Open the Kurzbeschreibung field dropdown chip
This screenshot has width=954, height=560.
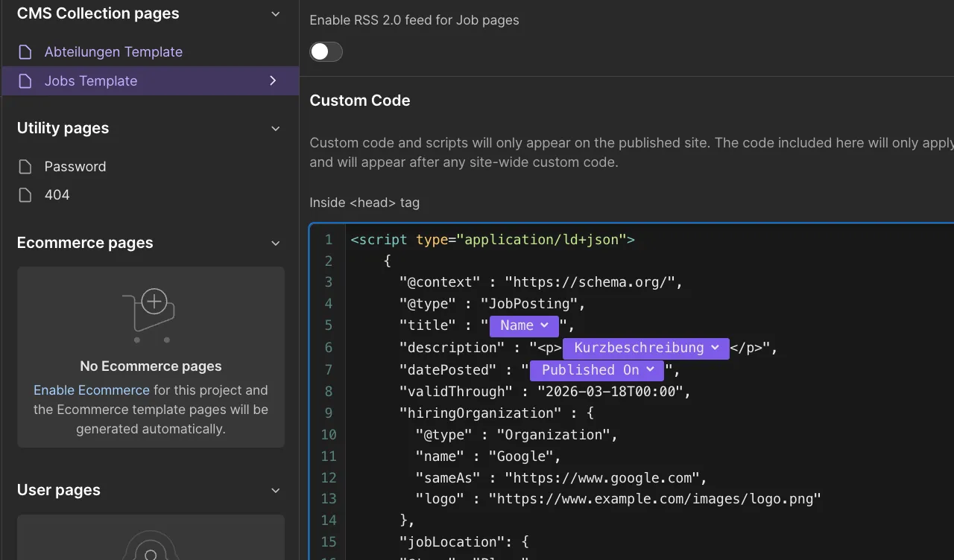(645, 348)
